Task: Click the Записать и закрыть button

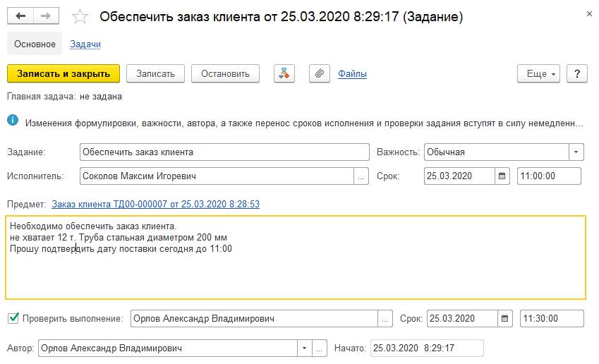Action: pyautogui.click(x=63, y=74)
